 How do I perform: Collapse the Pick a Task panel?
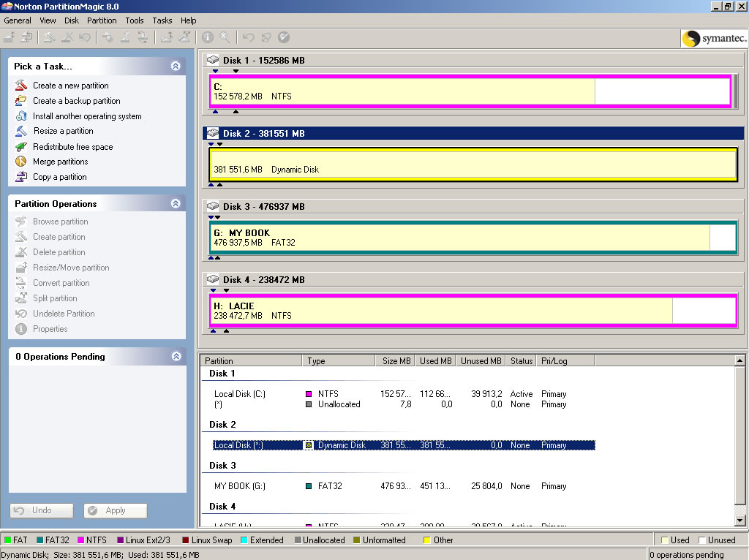click(x=176, y=66)
